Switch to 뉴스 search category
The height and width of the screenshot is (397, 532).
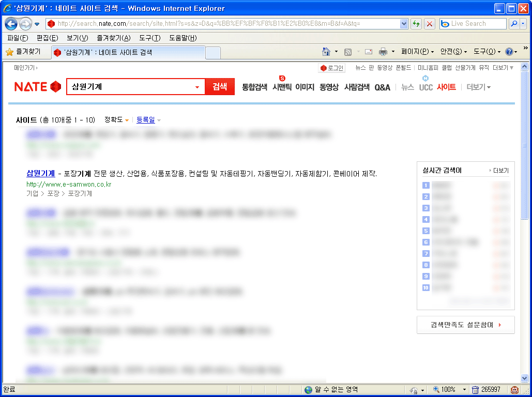pos(407,87)
